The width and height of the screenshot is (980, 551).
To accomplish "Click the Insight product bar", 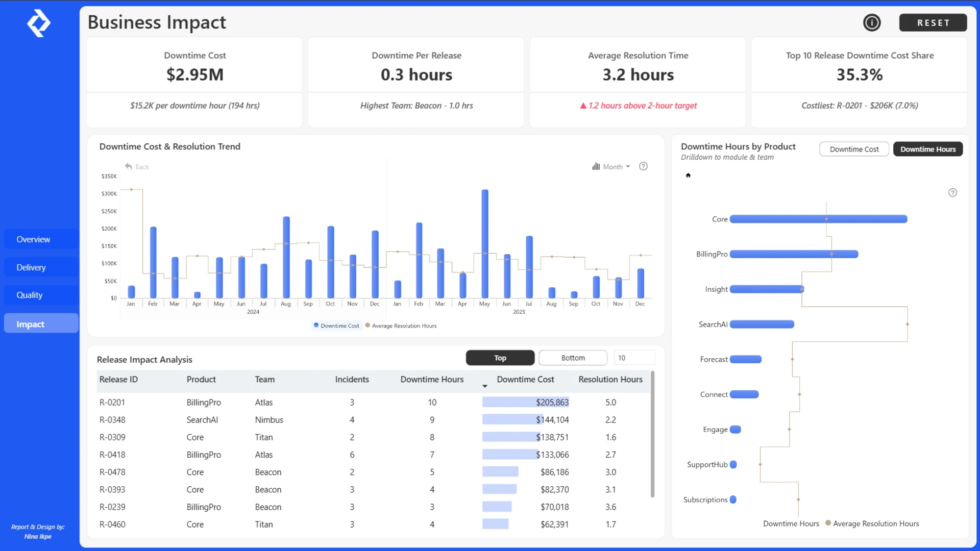I will coord(767,289).
